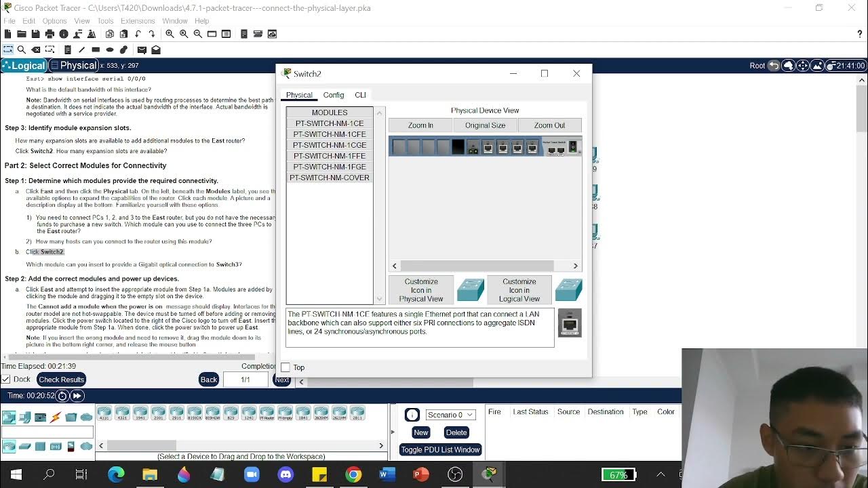Open Google Chrome from the taskbar
The height and width of the screenshot is (488, 868).
click(353, 475)
